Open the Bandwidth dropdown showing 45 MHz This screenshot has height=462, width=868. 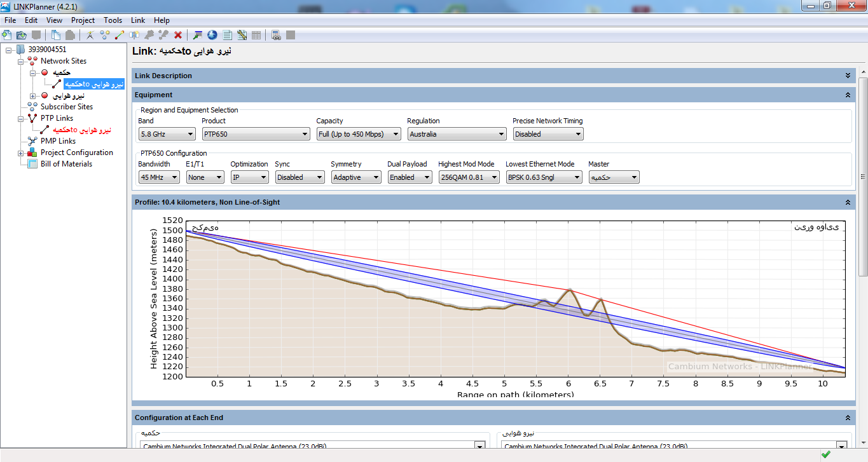(x=159, y=177)
